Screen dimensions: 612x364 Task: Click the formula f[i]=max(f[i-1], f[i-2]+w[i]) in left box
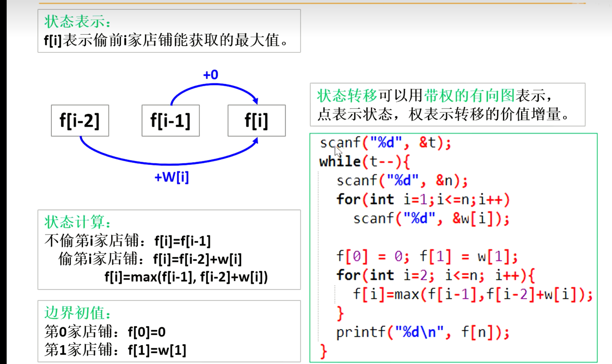pyautogui.click(x=186, y=277)
